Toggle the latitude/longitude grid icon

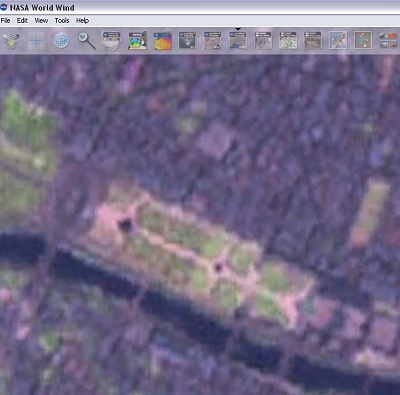[36, 41]
